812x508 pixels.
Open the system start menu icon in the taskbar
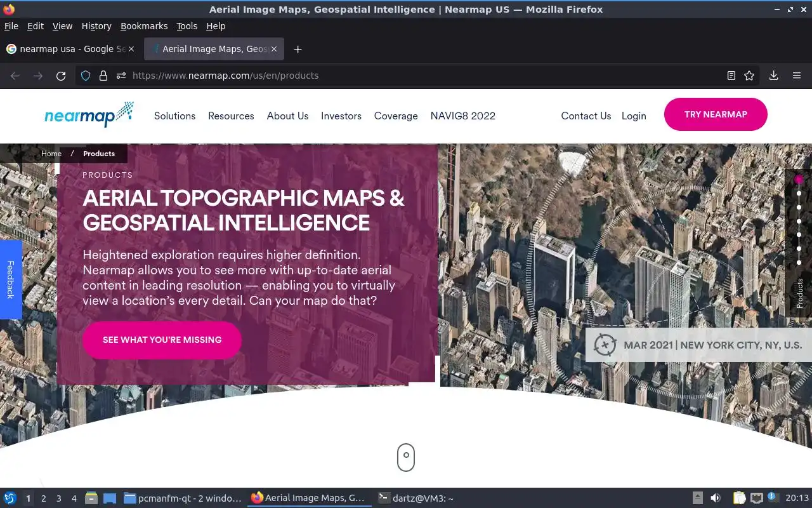tap(10, 498)
